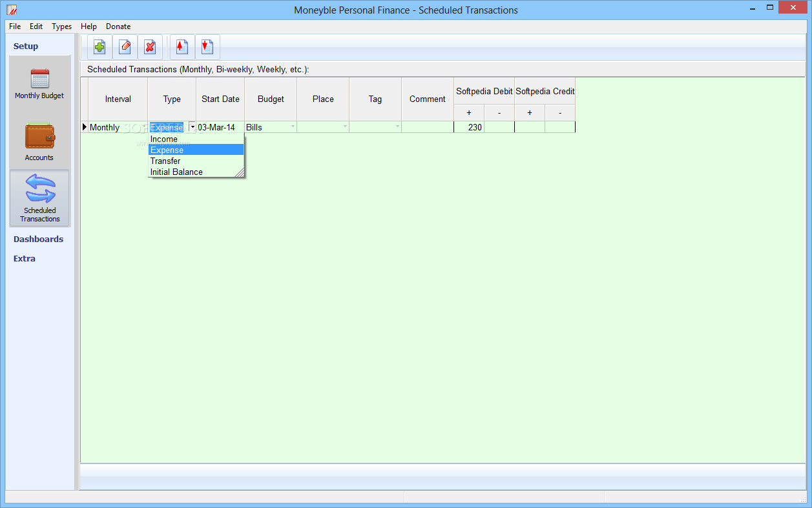
Task: Minimize the Moneyble window
Action: [753, 8]
